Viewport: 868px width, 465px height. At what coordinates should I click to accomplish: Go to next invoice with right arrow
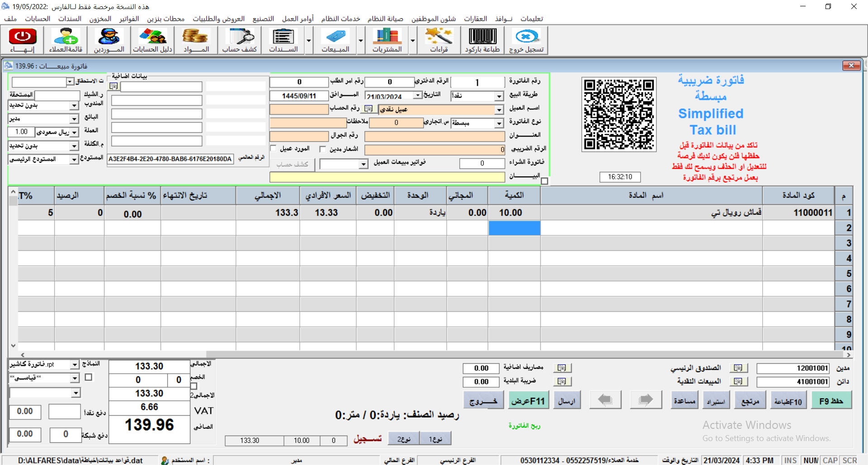tap(646, 400)
